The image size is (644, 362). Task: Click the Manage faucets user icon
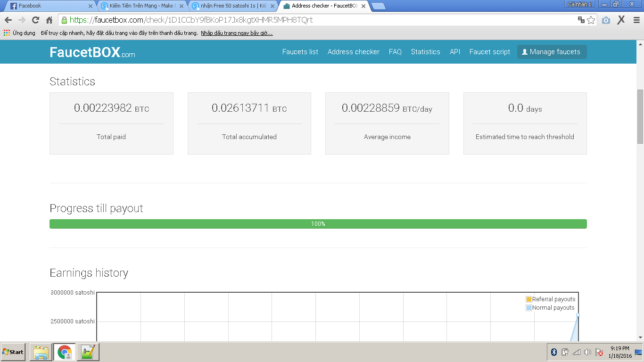tap(524, 52)
